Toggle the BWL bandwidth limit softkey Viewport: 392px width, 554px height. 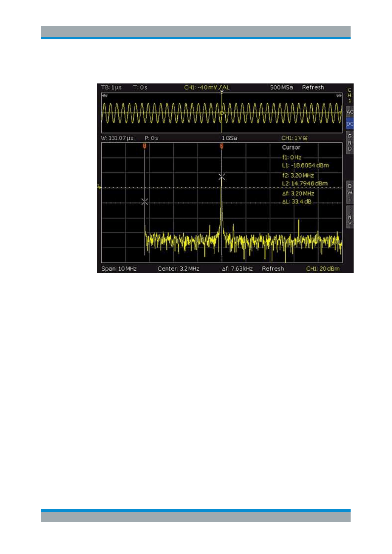tap(350, 192)
